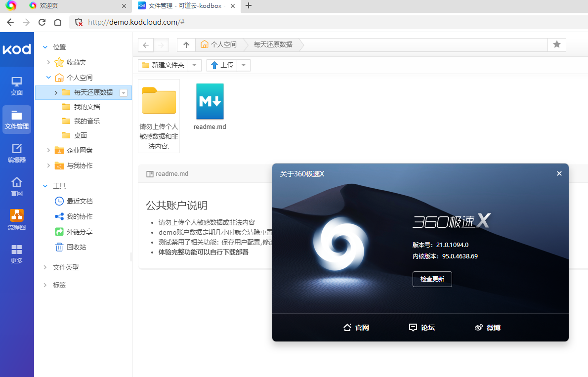
Task: Expand the 文件类型 section
Action: coord(45,267)
